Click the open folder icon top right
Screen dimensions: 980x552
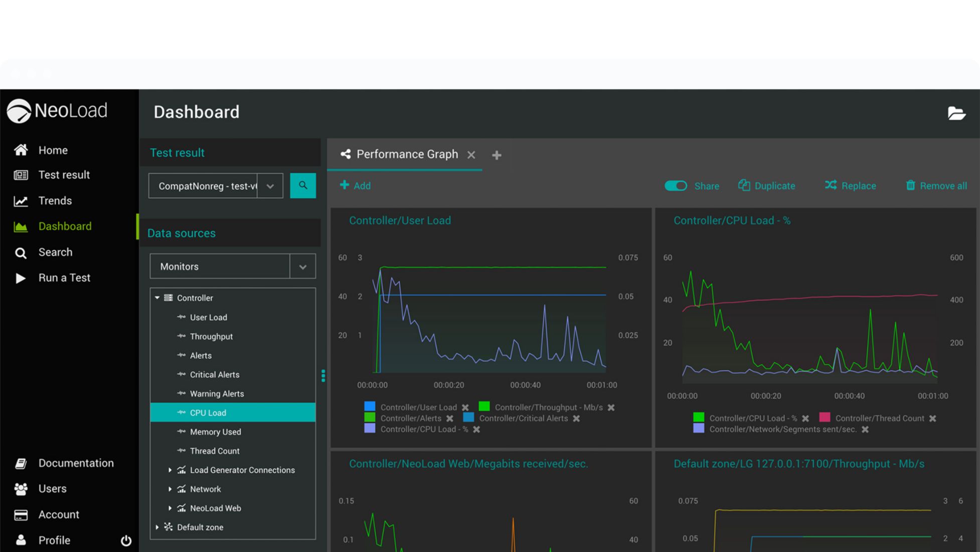[956, 113]
